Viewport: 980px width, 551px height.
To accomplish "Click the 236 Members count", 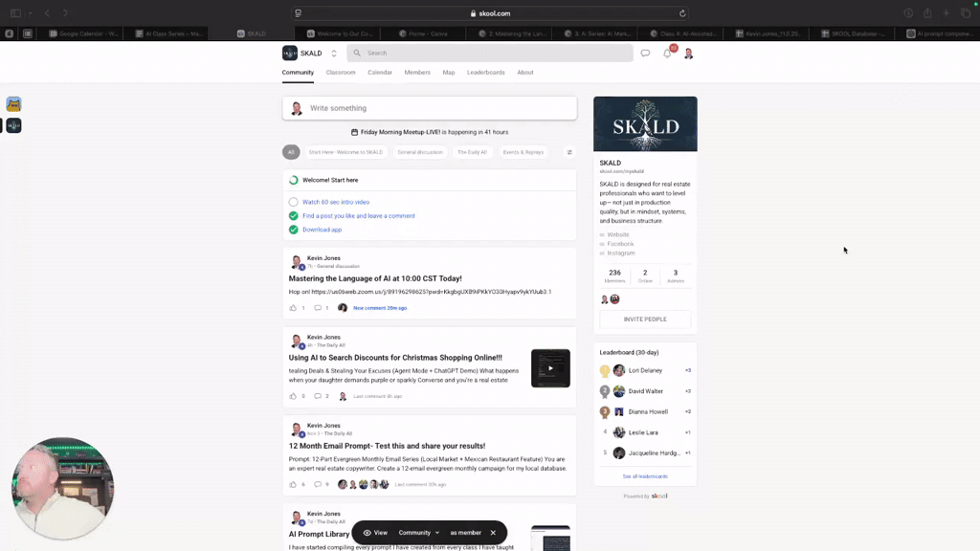I will pos(615,276).
